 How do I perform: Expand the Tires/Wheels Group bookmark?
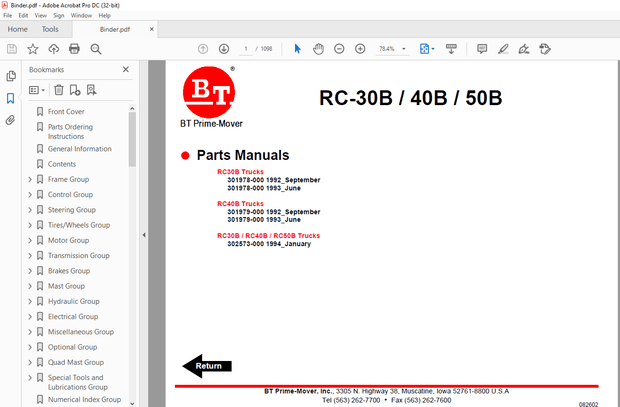pos(30,225)
